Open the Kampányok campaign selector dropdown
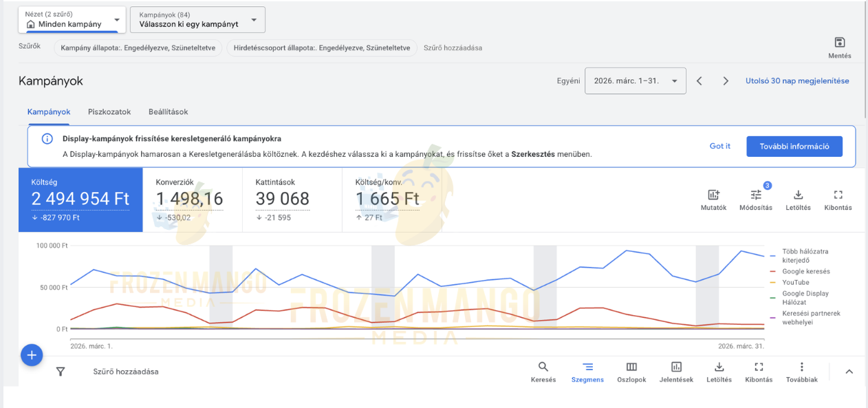The width and height of the screenshot is (868, 408). [x=197, y=19]
